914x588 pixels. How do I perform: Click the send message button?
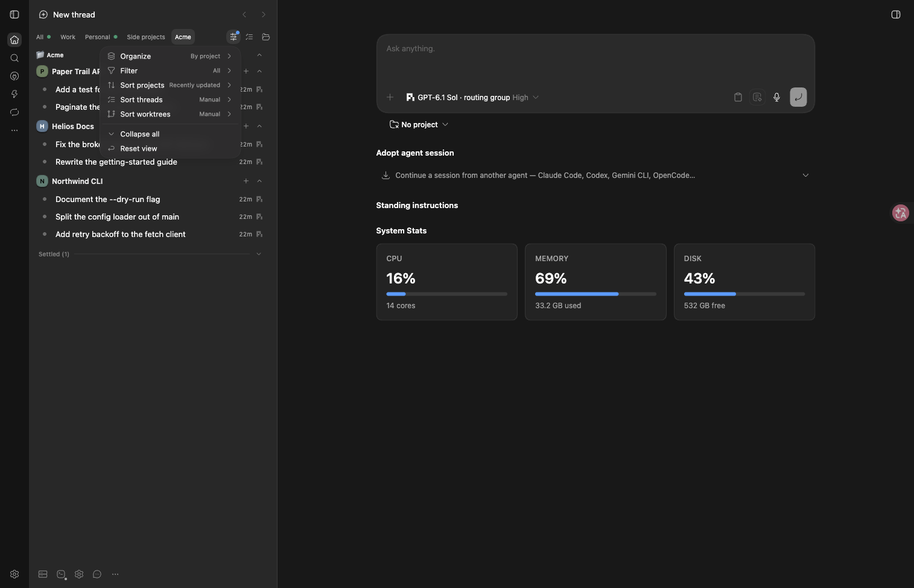[798, 97]
